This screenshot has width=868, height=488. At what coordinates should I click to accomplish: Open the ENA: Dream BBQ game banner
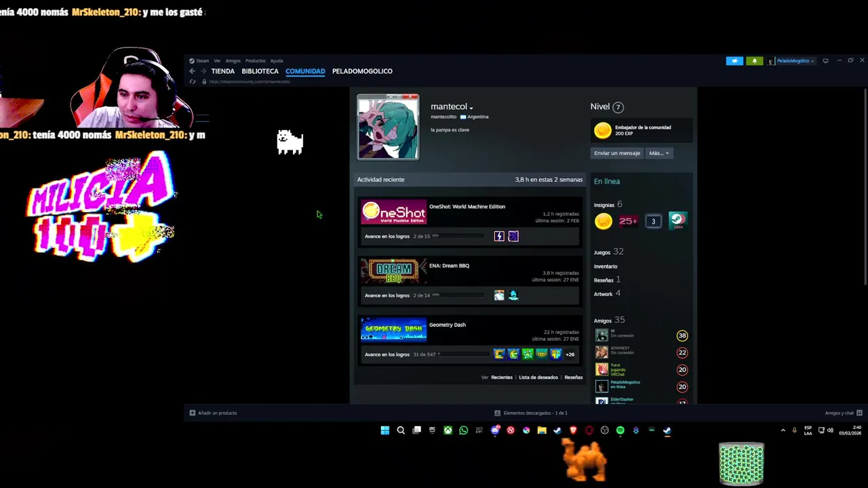393,271
